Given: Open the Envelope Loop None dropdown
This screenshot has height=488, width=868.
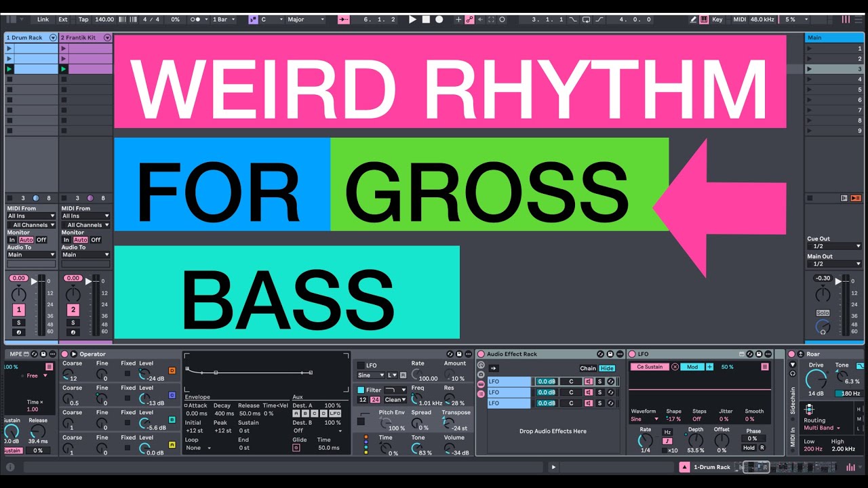Looking at the screenshot, I should click(x=198, y=448).
